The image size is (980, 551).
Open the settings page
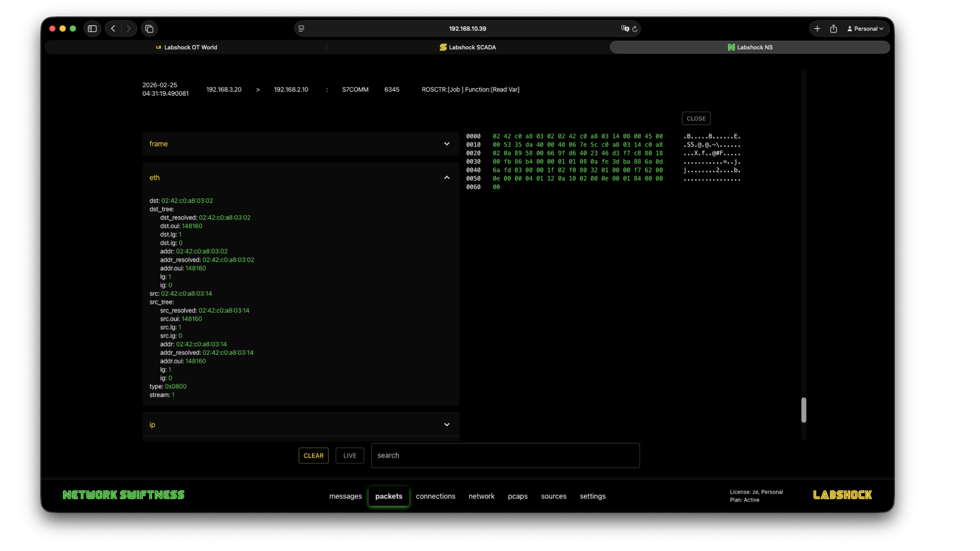point(593,496)
